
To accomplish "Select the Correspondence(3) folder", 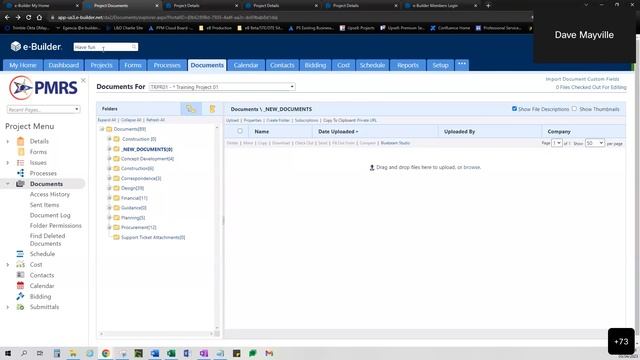I will (141, 178).
